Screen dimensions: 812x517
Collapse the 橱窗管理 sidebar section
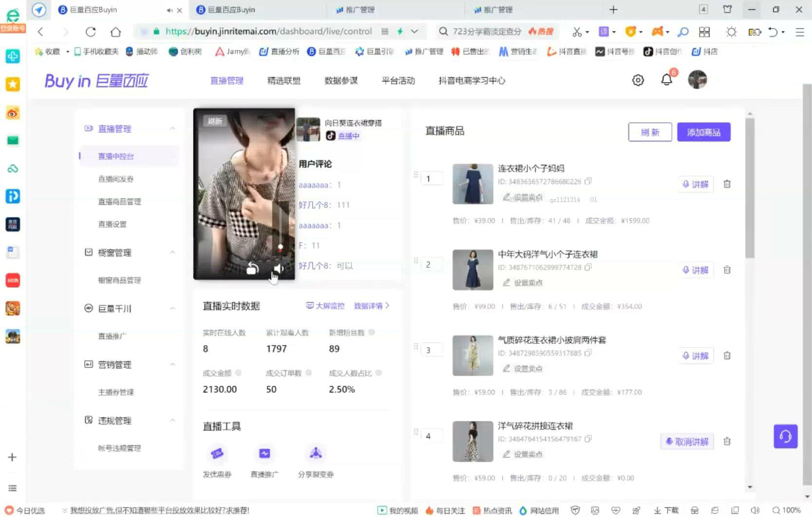pos(172,252)
